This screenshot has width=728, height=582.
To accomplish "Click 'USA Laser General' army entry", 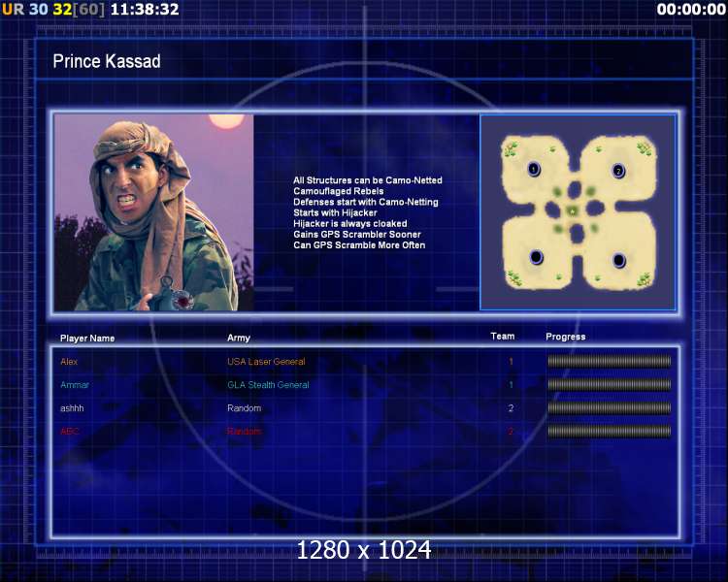I will (x=267, y=362).
